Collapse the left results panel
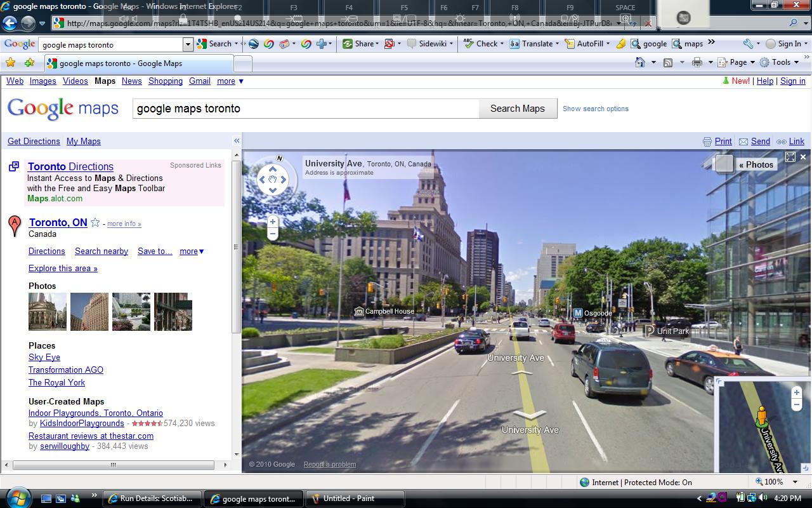Screen dimensions: 812x508 237,141
